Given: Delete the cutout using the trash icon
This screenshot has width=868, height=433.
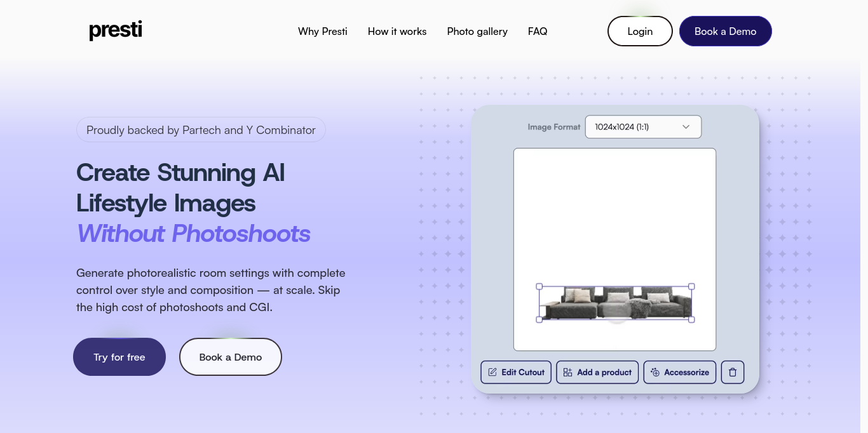Looking at the screenshot, I should (732, 372).
